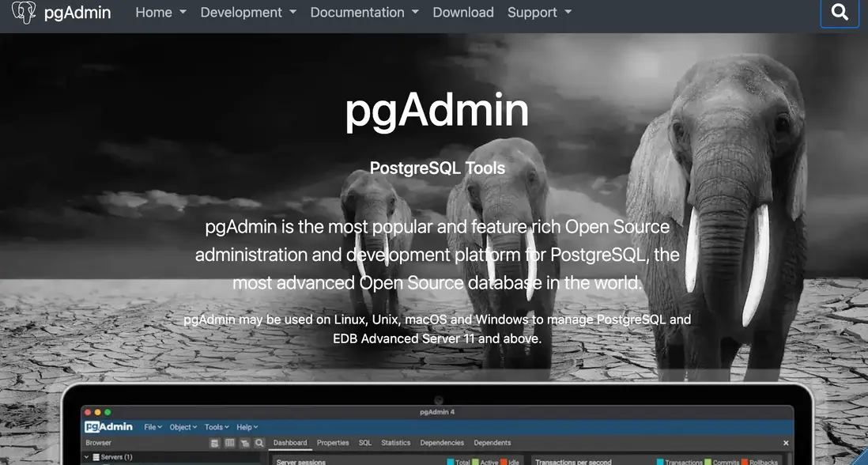Go to the Download page
The image size is (868, 465).
tap(463, 12)
